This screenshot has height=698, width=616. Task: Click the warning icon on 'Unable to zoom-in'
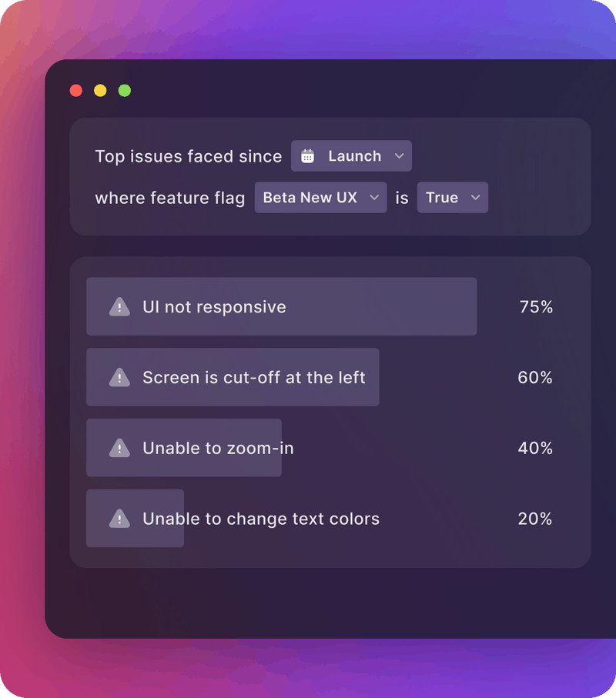click(119, 448)
